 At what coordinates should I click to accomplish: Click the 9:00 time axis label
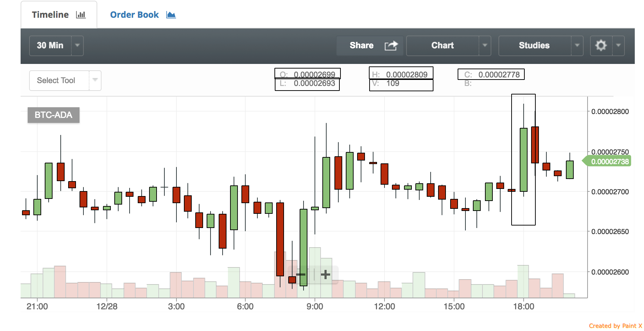click(315, 306)
